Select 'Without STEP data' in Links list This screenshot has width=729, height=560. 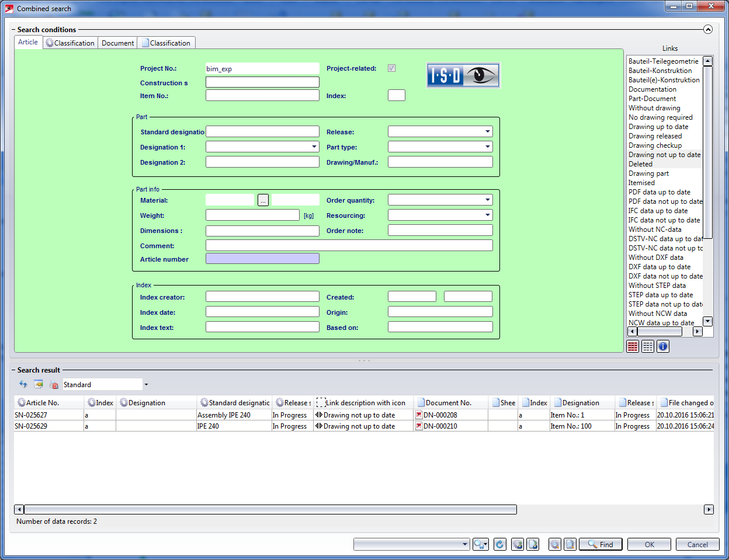click(657, 286)
